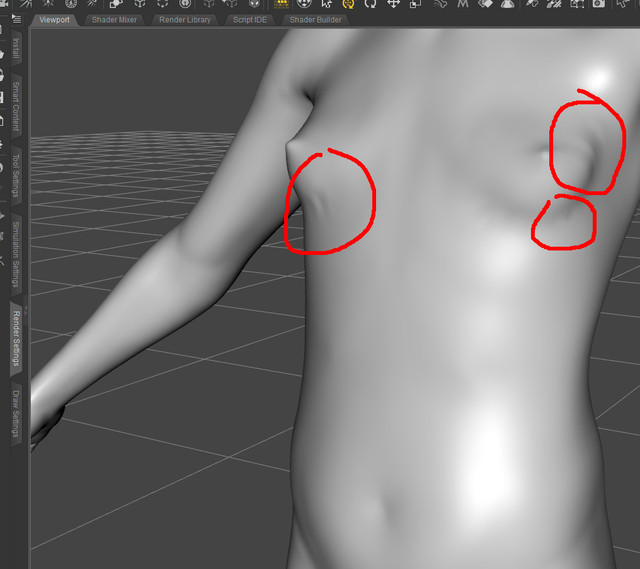Click the Create New Linear Point Light icon
Screen dimensions: 640x569
(x=92, y=4)
